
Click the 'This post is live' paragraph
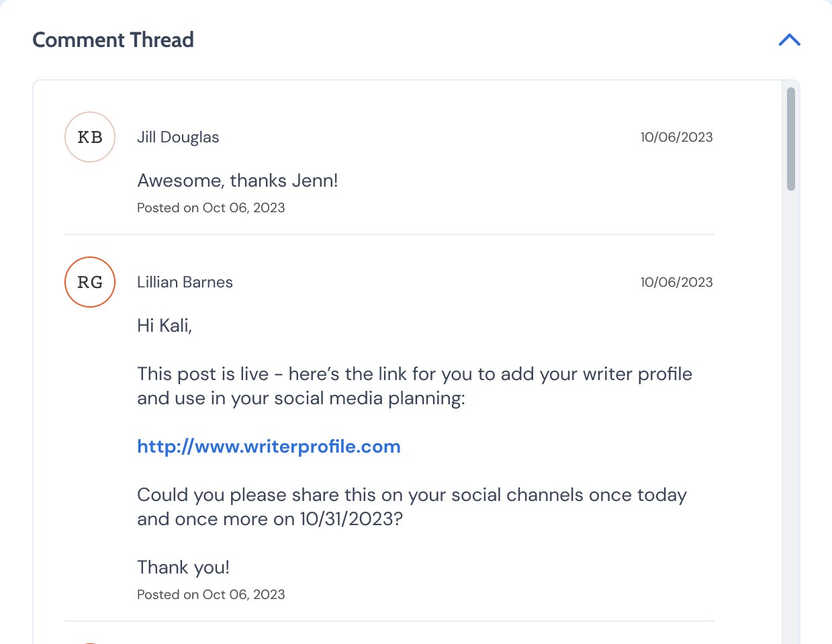pos(414,386)
